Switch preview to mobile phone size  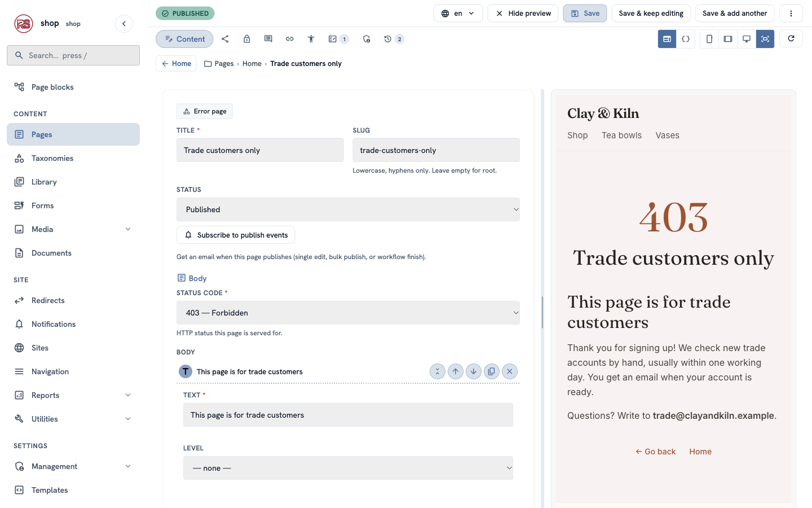pos(709,39)
